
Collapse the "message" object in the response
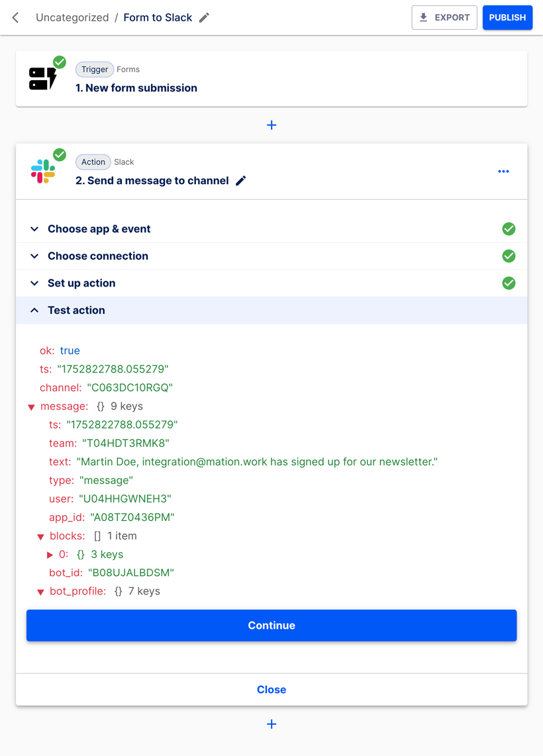(31, 406)
